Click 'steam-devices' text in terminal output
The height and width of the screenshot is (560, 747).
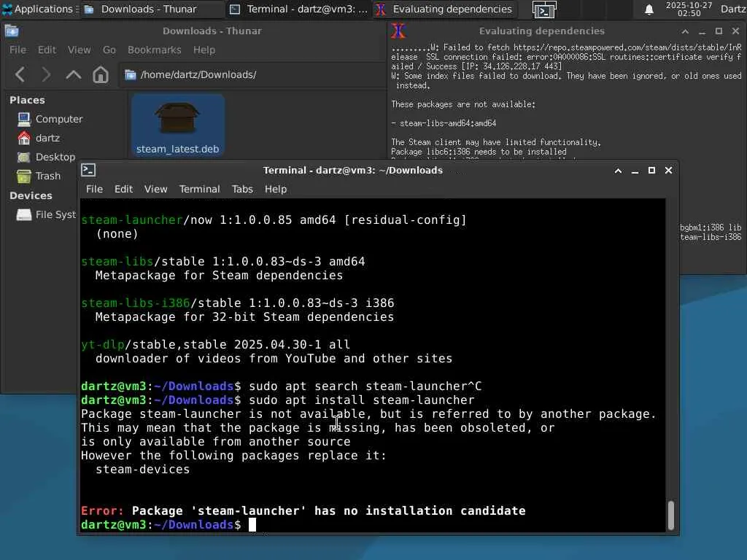click(x=142, y=470)
